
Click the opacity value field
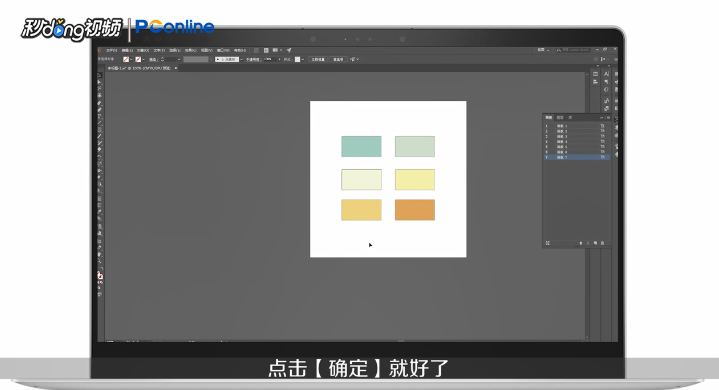(269, 59)
